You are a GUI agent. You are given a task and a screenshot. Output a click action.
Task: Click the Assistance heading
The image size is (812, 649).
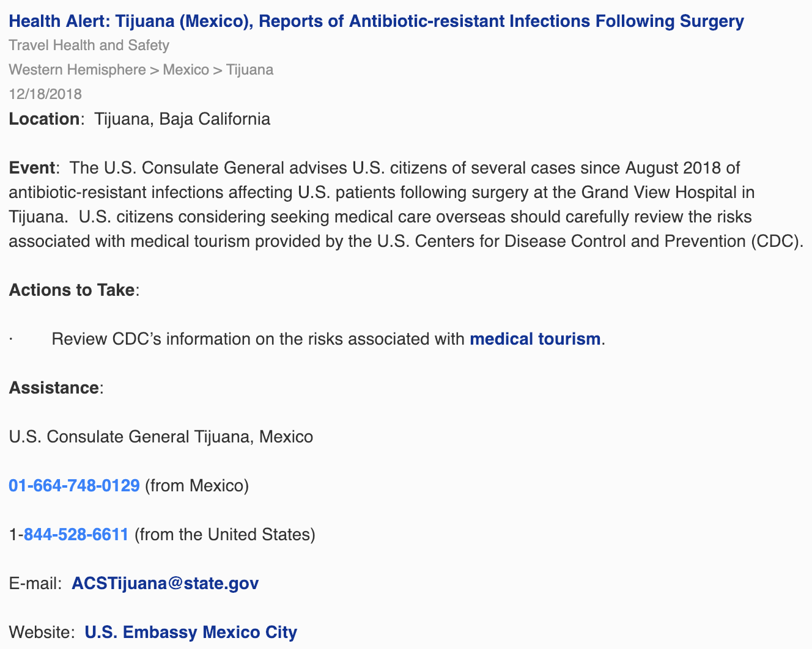[54, 387]
